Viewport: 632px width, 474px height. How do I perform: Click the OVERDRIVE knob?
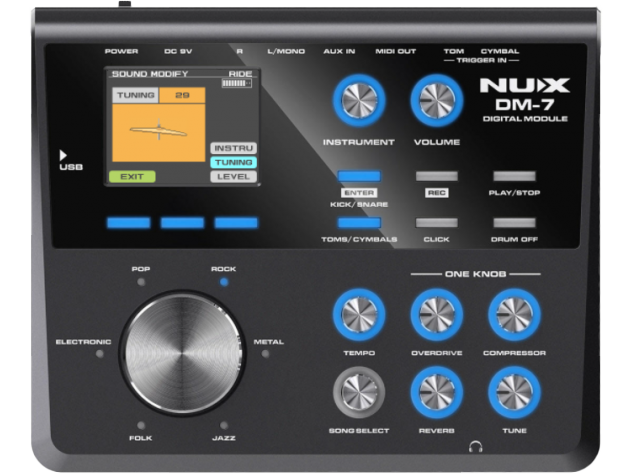pos(437,314)
